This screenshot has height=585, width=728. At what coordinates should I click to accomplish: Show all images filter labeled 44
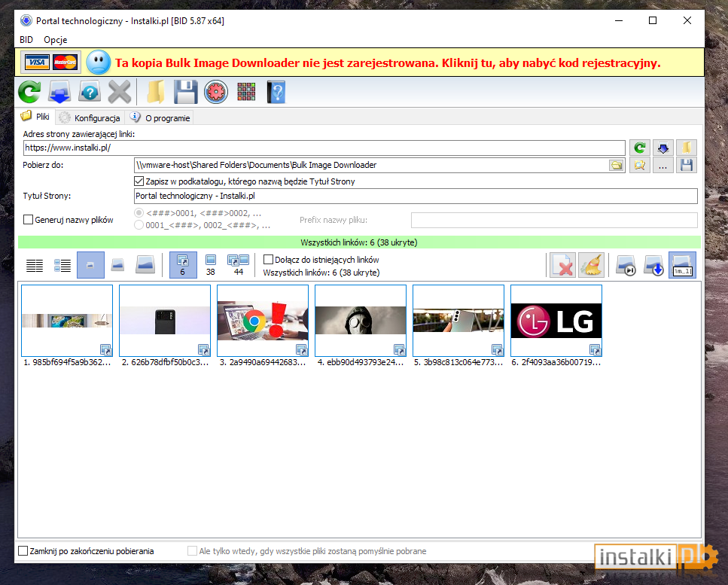pos(238,265)
